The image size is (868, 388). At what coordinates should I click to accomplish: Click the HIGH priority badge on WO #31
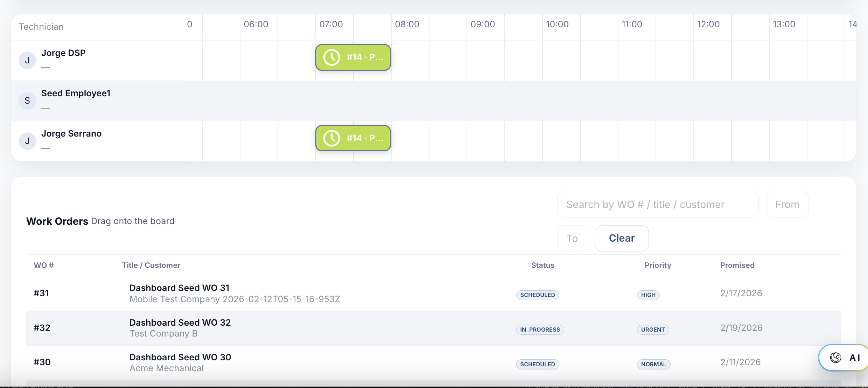tap(648, 295)
